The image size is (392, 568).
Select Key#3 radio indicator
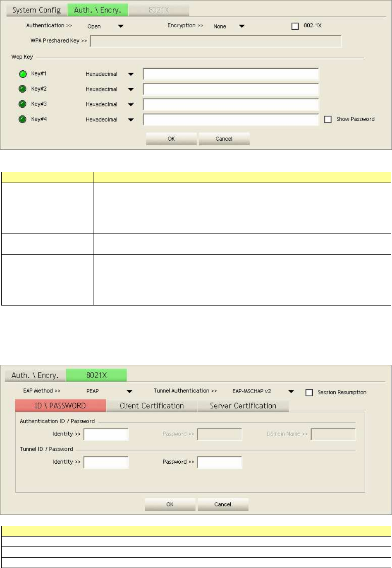[x=23, y=104]
